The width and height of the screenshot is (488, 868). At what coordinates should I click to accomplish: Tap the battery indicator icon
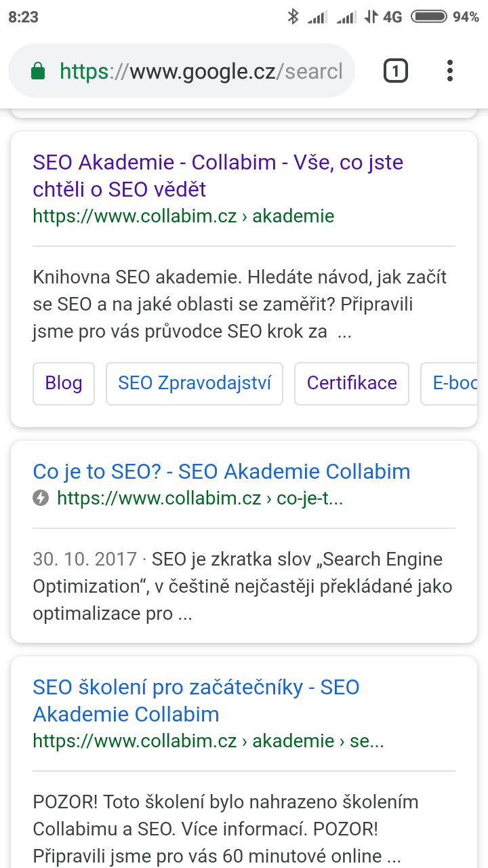(429, 17)
